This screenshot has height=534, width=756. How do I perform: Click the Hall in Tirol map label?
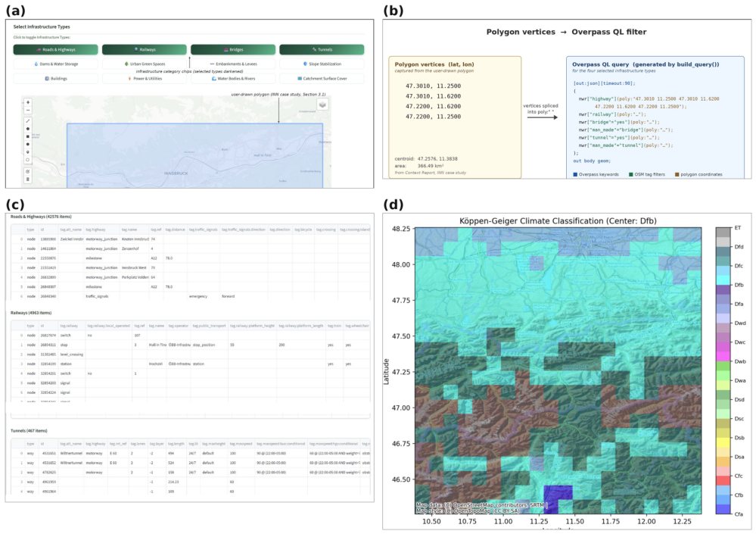click(263, 155)
